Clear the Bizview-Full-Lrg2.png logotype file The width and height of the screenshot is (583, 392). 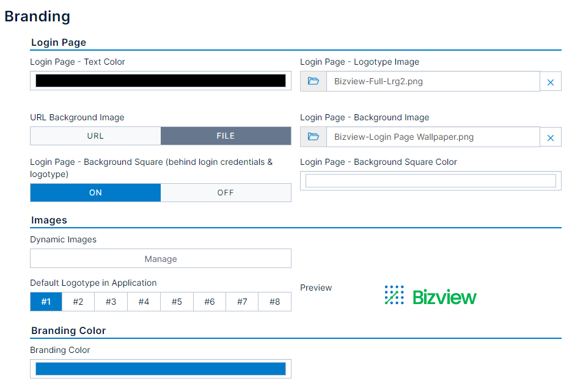pyautogui.click(x=551, y=82)
